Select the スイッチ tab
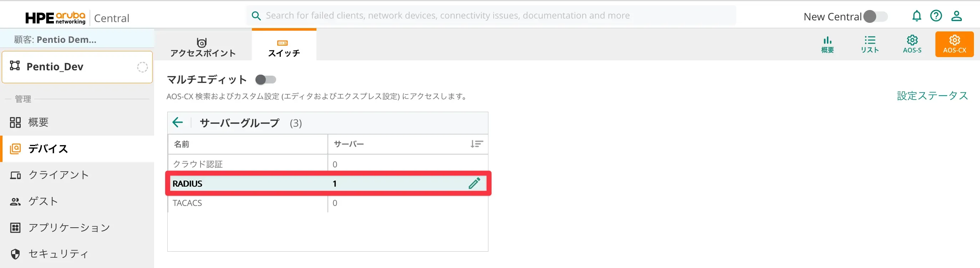The image size is (980, 268). tap(284, 47)
